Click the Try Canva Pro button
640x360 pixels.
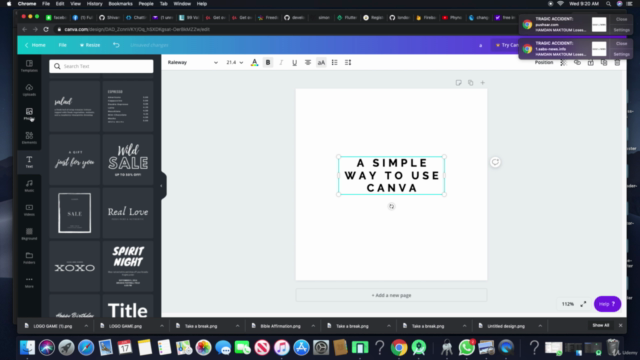tap(507, 45)
